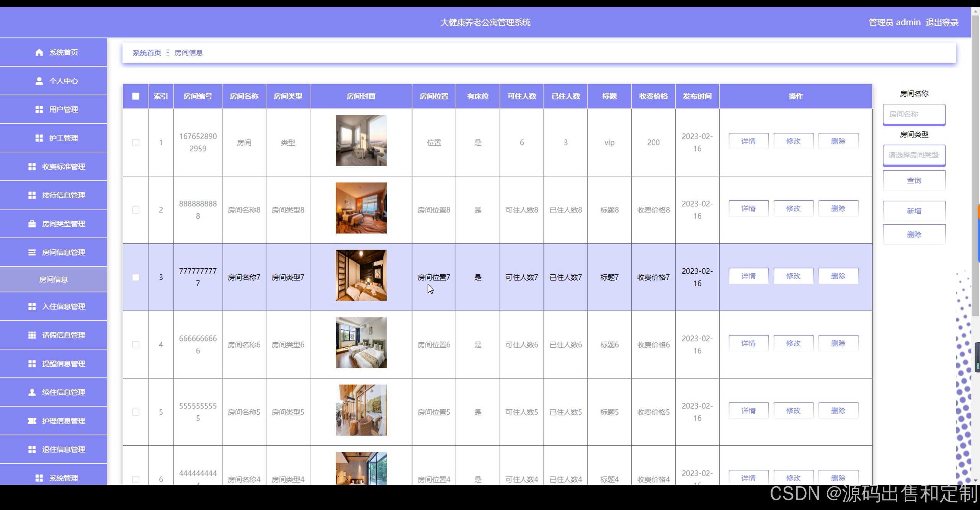Click the grid icon beside 用户管理
The image size is (980, 510).
tap(39, 110)
